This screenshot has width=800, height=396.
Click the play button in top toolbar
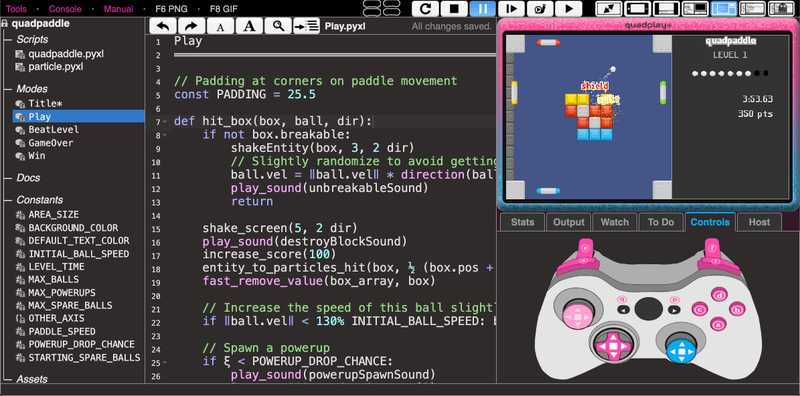(568, 9)
